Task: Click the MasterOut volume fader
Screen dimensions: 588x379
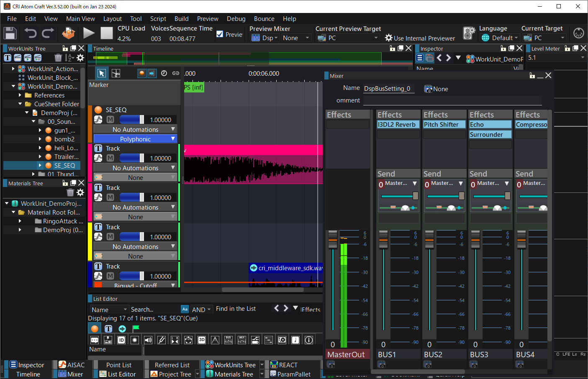Action: coord(333,239)
